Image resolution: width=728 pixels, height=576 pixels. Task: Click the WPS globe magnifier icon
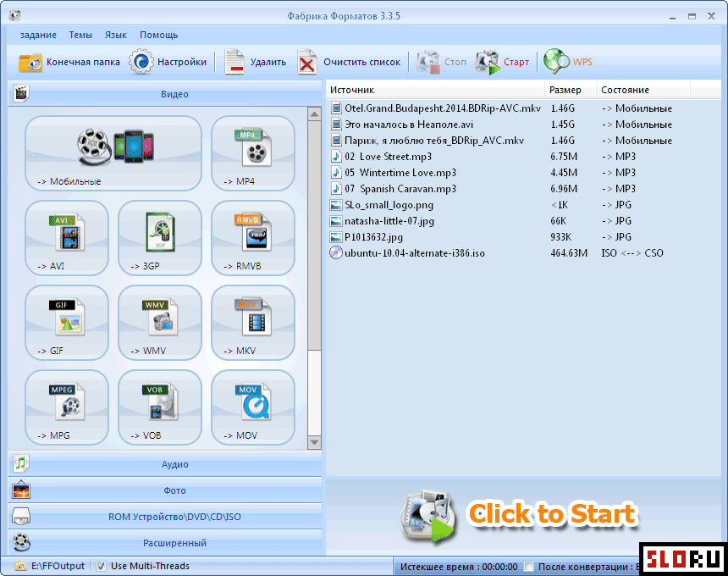tap(556, 61)
